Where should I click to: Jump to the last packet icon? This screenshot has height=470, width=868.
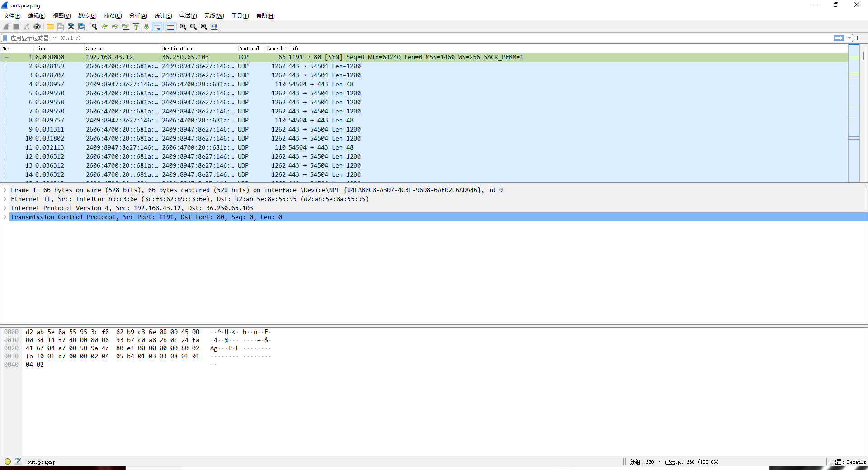pos(146,27)
